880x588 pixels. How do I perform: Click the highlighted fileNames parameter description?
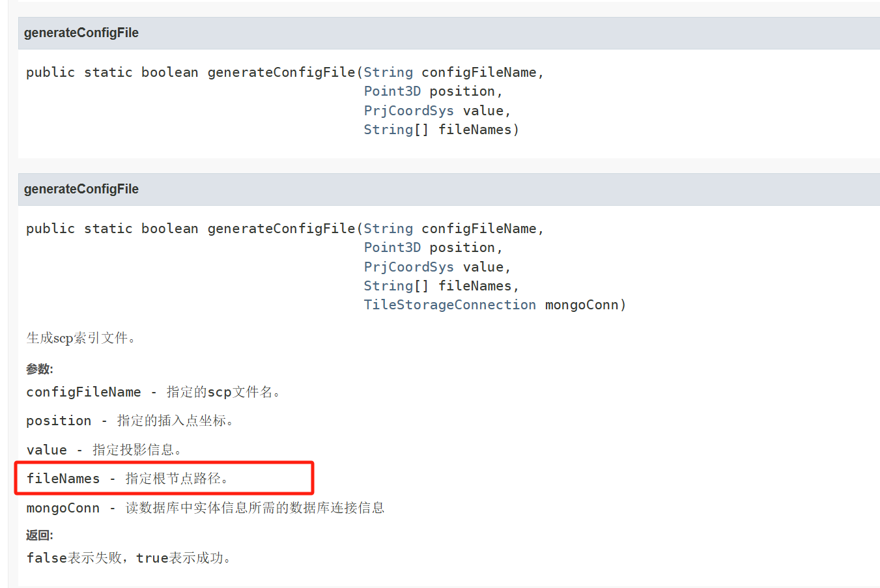pos(128,479)
